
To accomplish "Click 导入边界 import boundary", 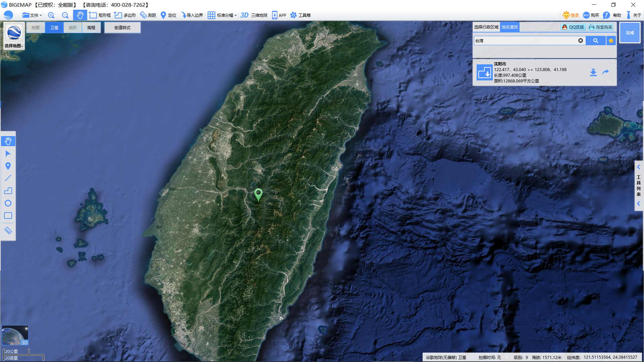I will click(192, 15).
